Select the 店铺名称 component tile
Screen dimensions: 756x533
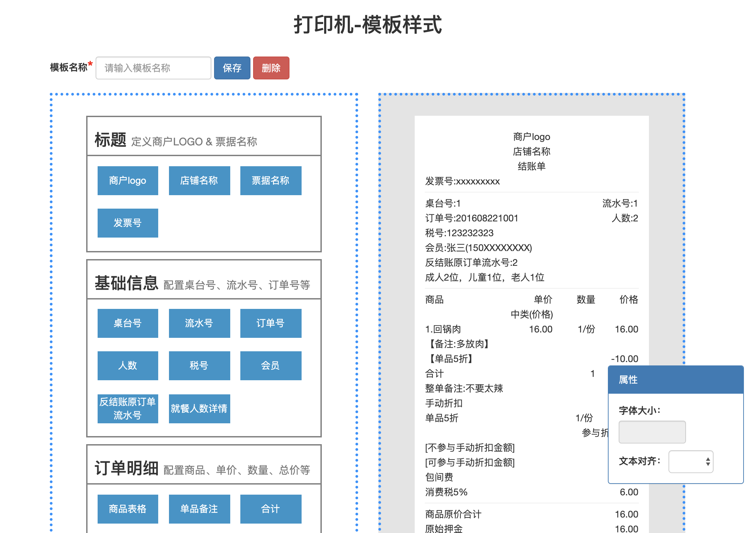pos(199,181)
